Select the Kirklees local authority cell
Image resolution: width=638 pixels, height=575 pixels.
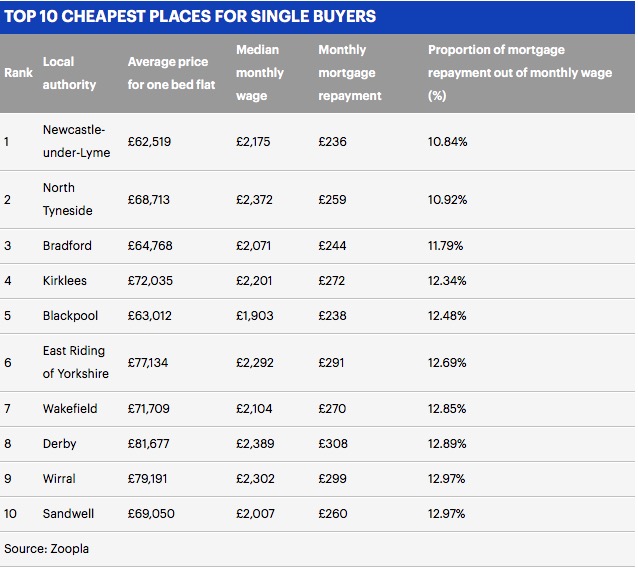coord(66,281)
